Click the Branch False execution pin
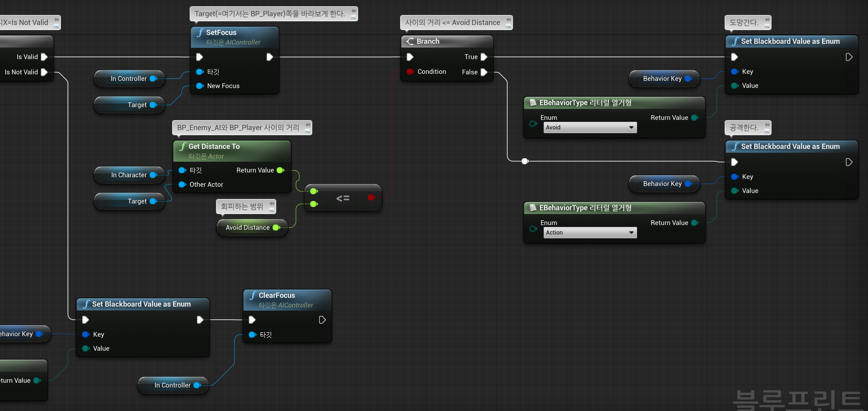Image resolution: width=868 pixels, height=411 pixels. pyautogui.click(x=484, y=72)
